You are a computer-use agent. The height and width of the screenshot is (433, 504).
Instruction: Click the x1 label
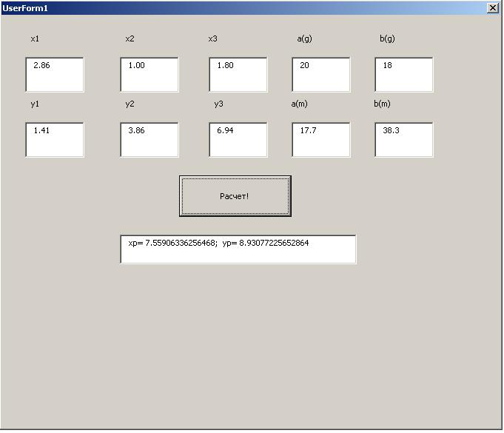(35, 39)
